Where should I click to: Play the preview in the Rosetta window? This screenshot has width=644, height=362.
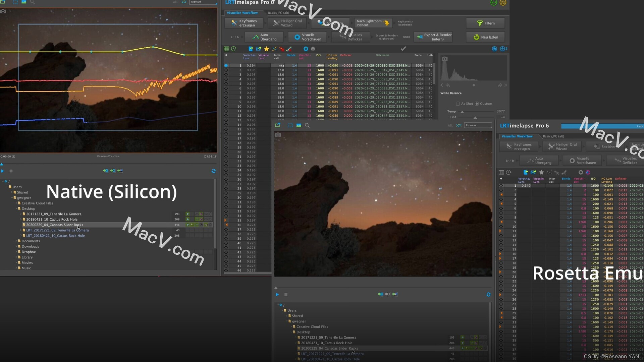pyautogui.click(x=277, y=295)
